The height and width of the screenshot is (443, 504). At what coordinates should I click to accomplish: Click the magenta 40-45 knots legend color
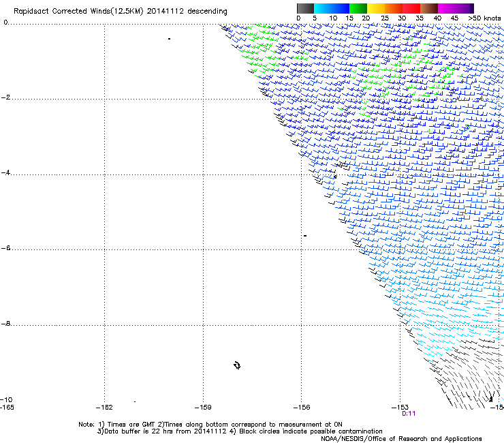[447, 8]
